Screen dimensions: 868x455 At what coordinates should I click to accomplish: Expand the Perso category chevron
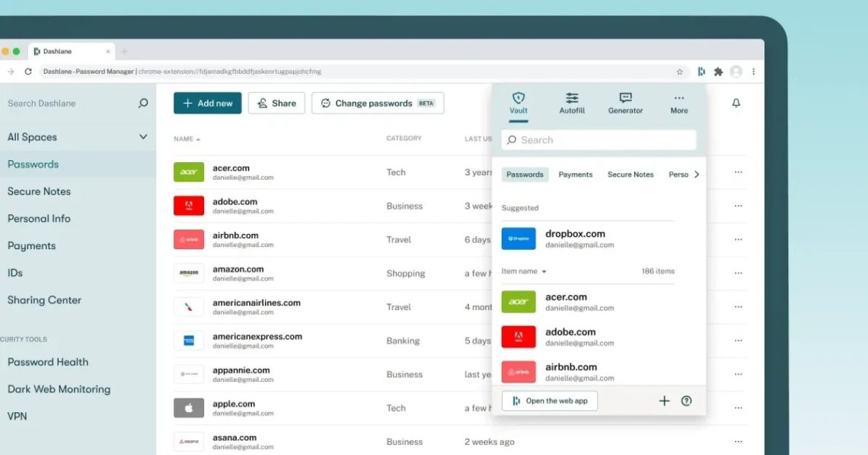pos(695,174)
